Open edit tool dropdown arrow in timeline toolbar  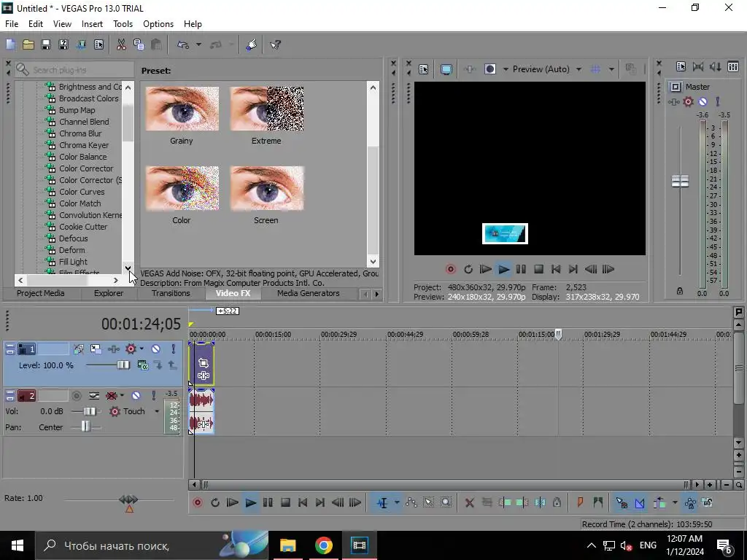click(x=396, y=502)
